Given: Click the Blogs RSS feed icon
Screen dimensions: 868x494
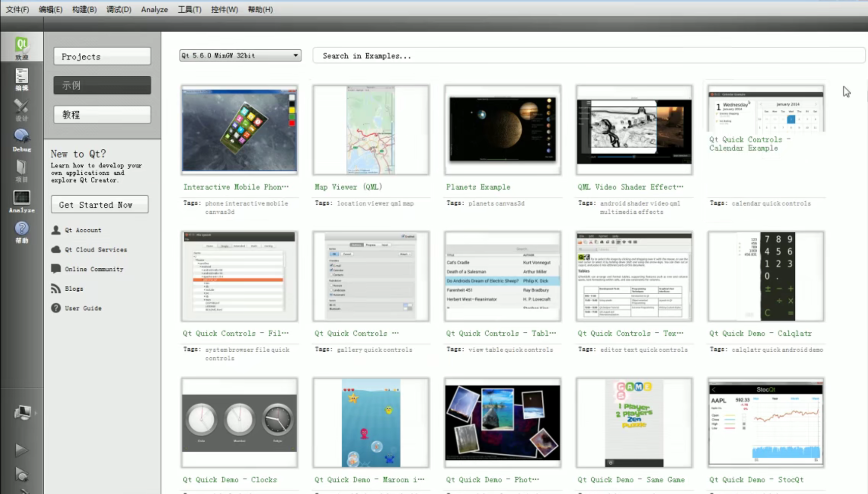Looking at the screenshot, I should click(x=56, y=288).
